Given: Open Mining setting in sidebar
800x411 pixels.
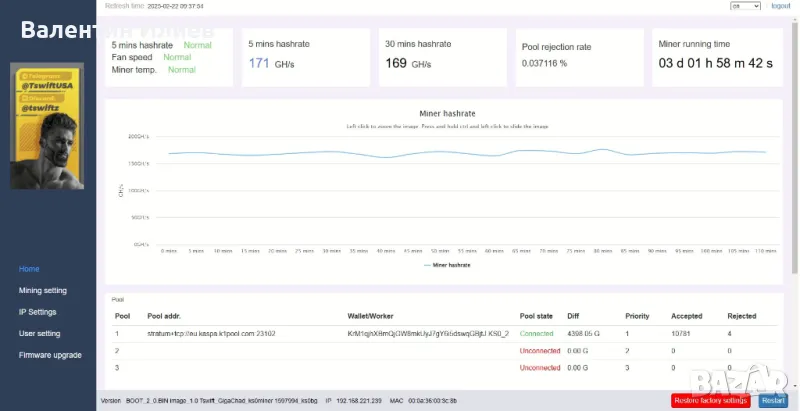Looking at the screenshot, I should [x=43, y=290].
